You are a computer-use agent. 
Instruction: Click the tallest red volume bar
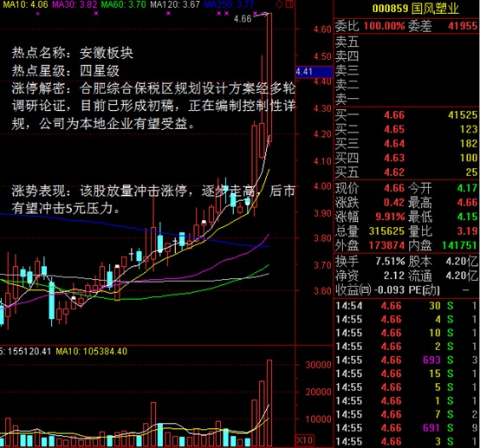tap(269, 403)
